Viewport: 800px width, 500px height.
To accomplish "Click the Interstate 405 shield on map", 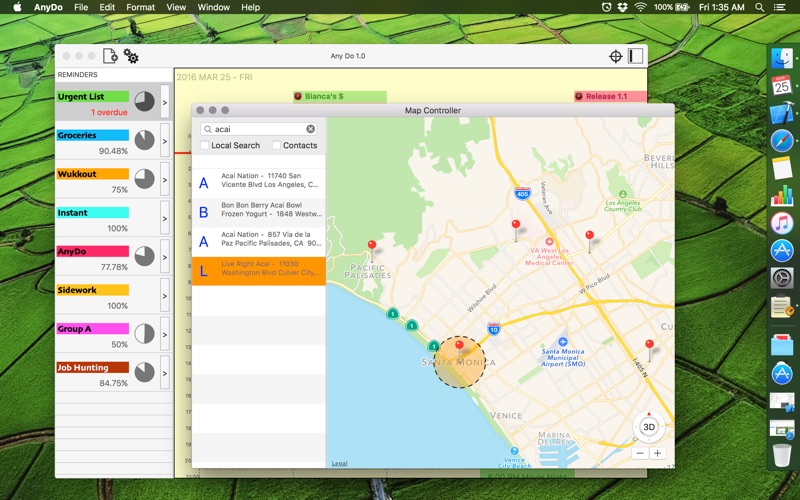I will 522,193.
